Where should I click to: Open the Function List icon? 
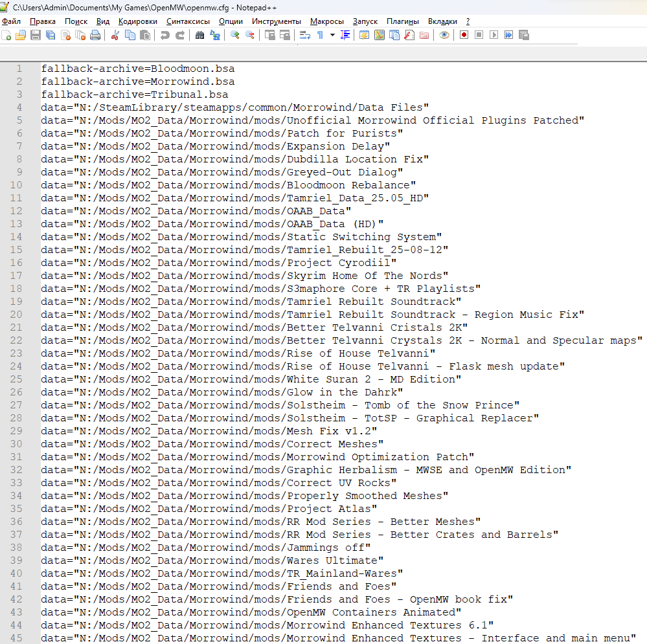coord(409,36)
